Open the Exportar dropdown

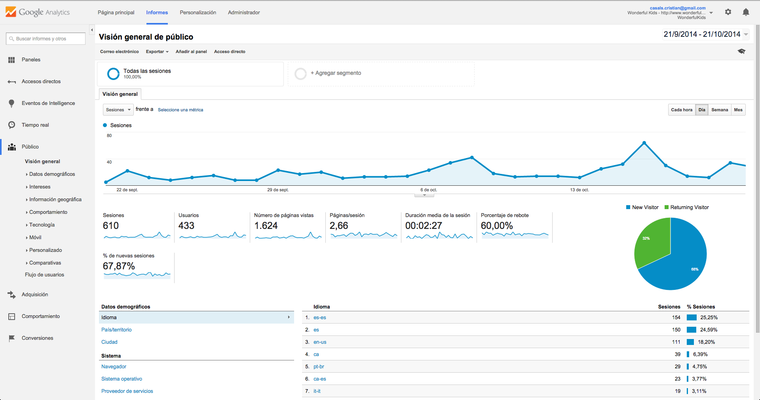pyautogui.click(x=157, y=51)
